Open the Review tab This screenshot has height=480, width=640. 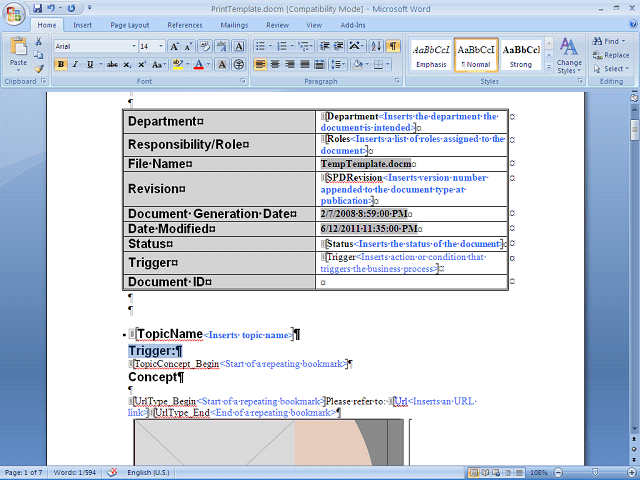click(x=278, y=25)
